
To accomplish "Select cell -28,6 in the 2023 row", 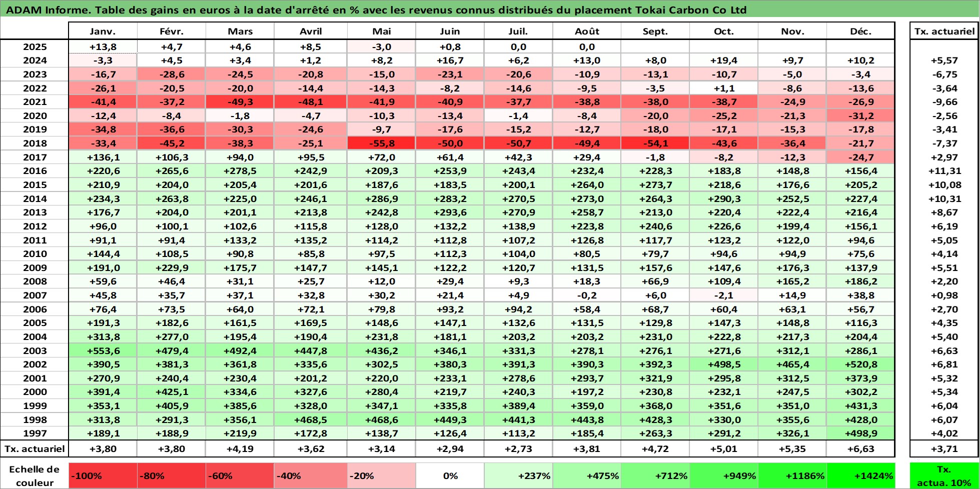I will 171,74.
